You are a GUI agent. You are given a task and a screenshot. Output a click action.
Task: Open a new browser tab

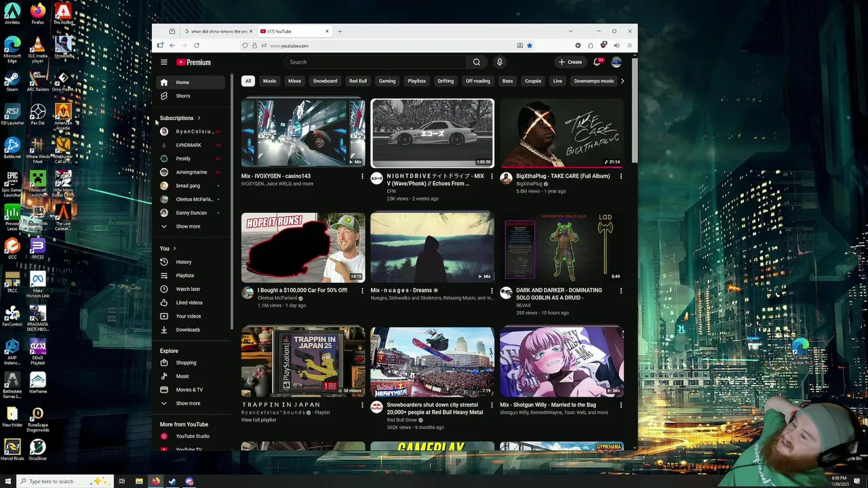tap(340, 31)
